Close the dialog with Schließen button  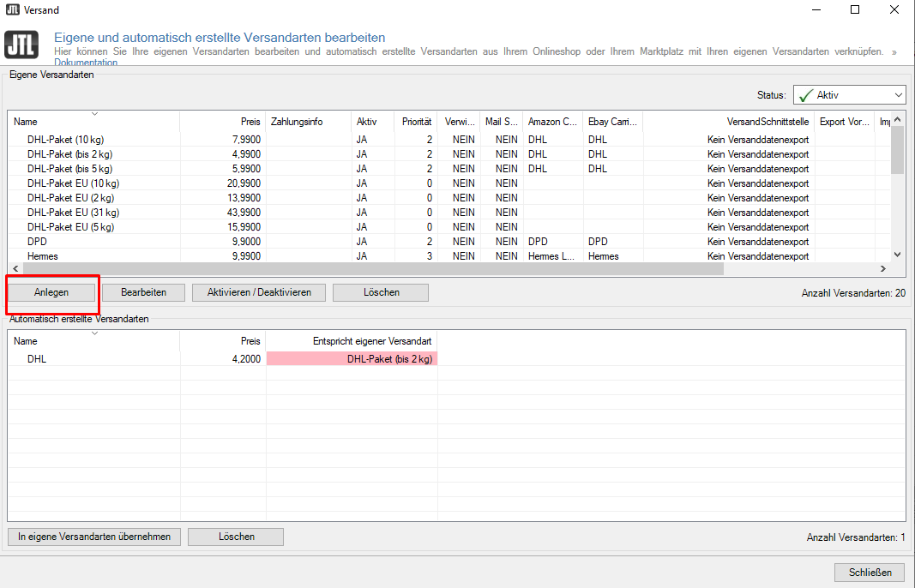click(870, 573)
